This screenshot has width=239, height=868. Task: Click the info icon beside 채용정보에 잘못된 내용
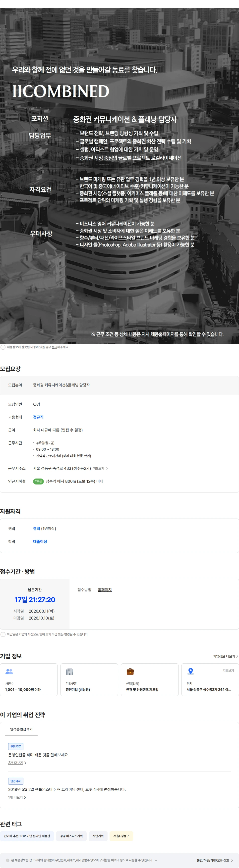(3, 347)
